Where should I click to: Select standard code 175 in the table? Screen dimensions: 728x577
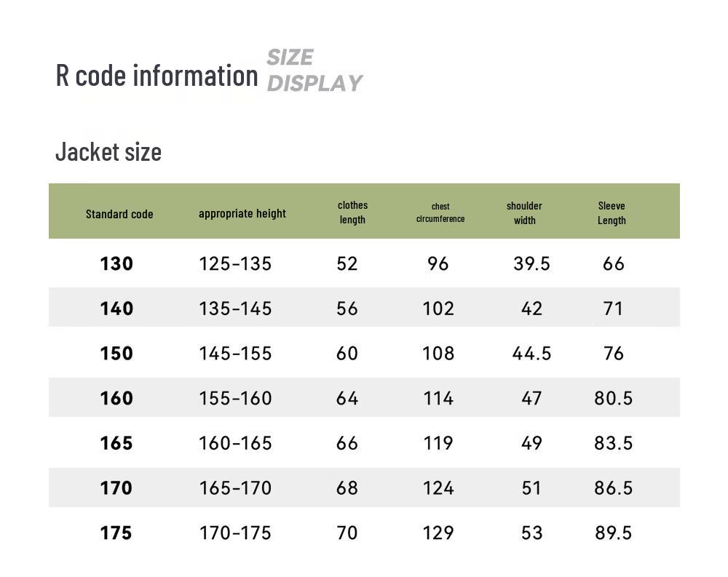coord(116,533)
